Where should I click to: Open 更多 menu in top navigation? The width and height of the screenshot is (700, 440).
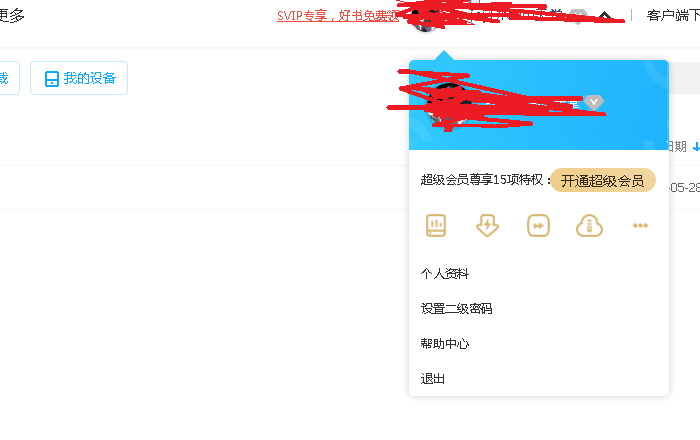pyautogui.click(x=12, y=15)
